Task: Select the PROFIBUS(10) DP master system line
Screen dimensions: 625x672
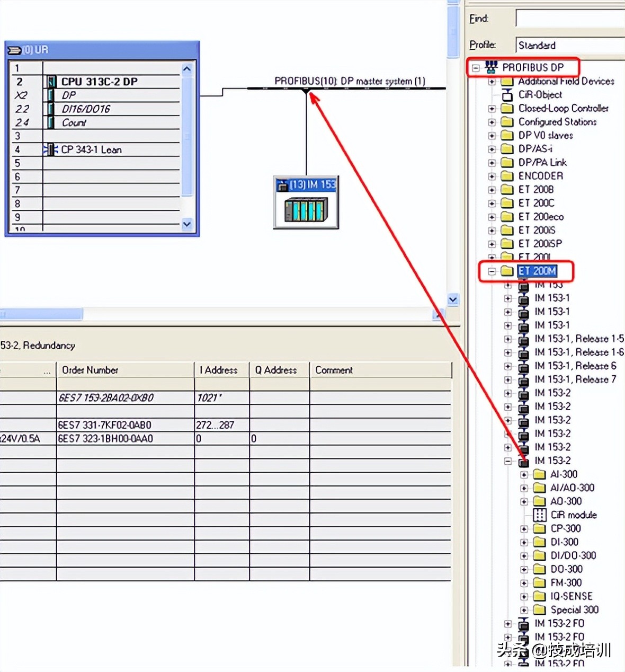Action: tap(346, 89)
